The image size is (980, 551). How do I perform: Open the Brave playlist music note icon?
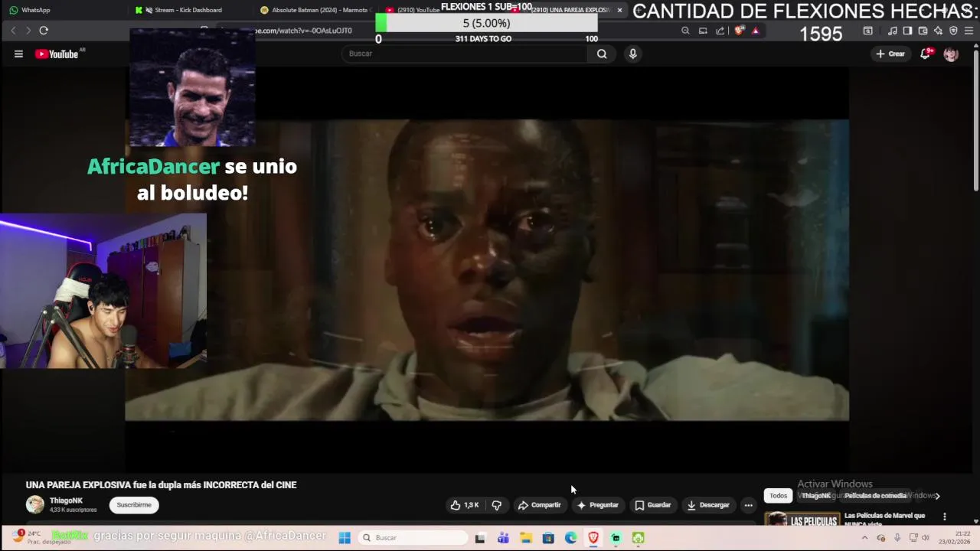pos(892,31)
